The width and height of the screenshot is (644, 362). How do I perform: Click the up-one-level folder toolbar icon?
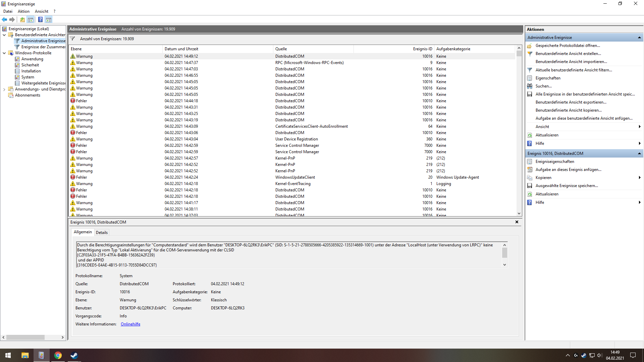tap(22, 19)
